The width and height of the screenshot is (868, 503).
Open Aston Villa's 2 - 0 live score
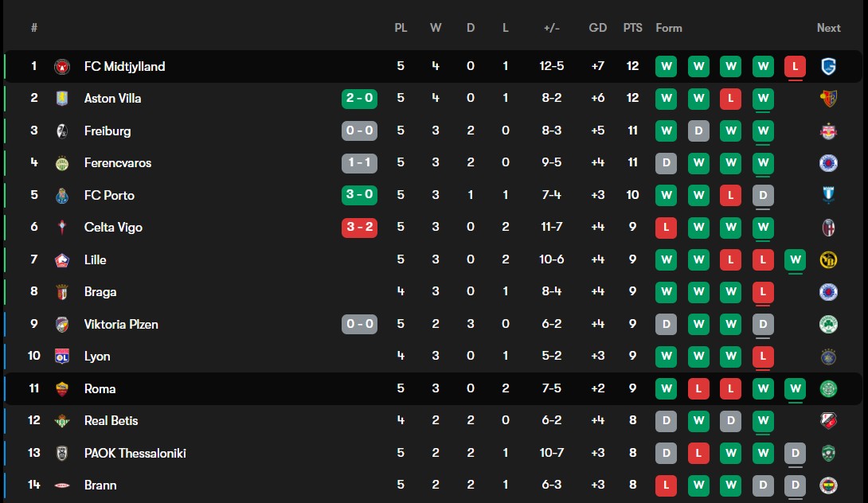tap(359, 99)
